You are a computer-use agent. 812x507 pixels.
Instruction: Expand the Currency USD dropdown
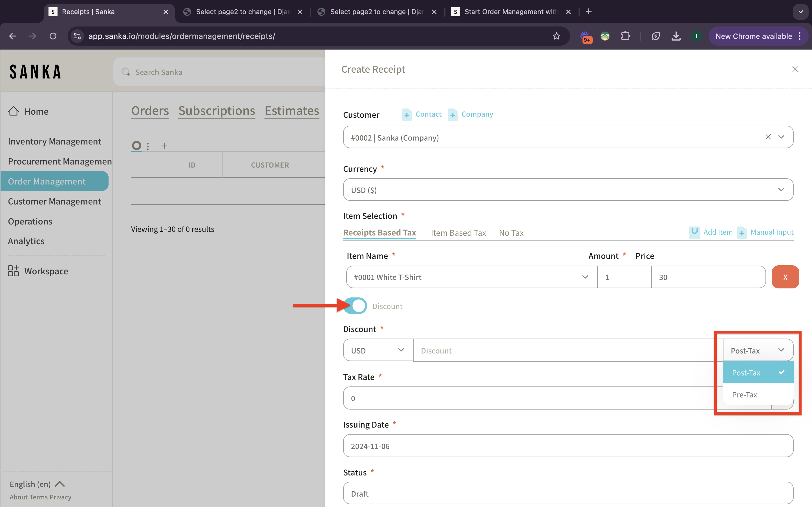pyautogui.click(x=782, y=190)
